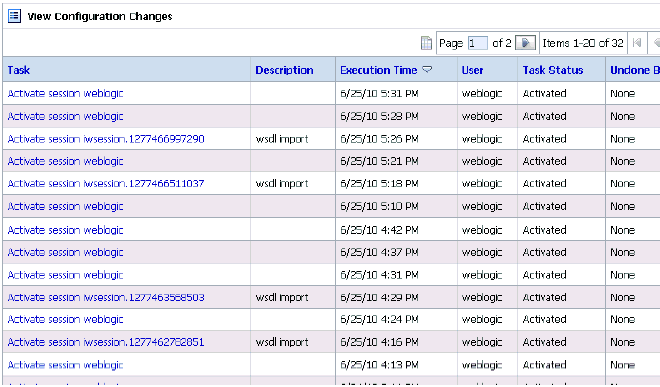The image size is (660, 387).
Task: Click the '6/25/10 4:16 PM' execution time
Action: point(379,342)
